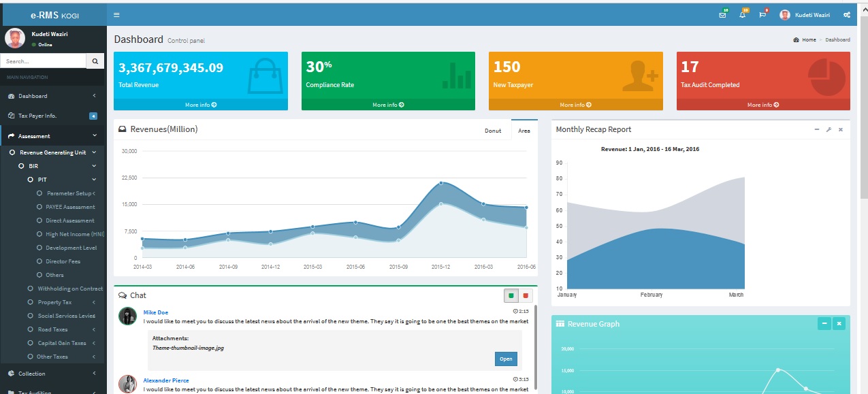Open the control sidebar gears icon

pos(847,15)
